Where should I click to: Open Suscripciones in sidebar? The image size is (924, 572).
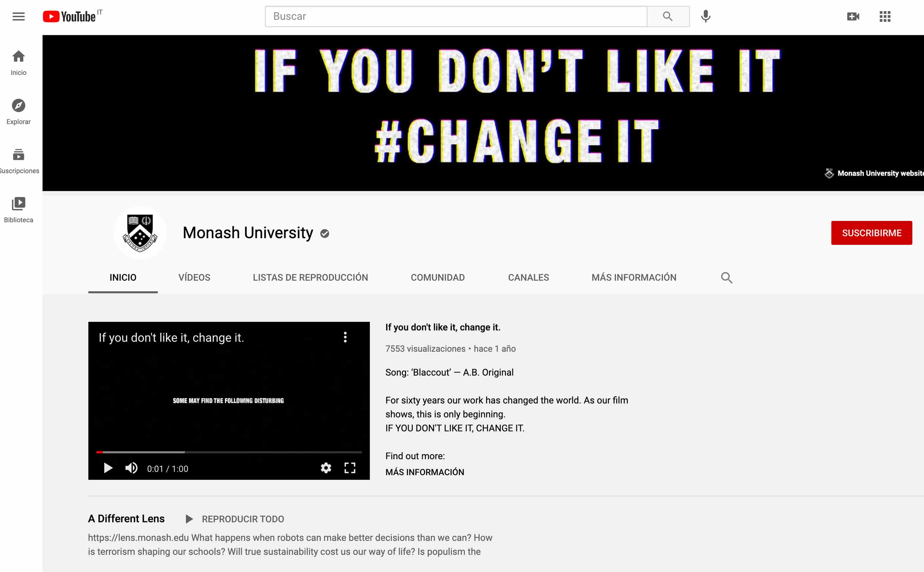(x=19, y=161)
